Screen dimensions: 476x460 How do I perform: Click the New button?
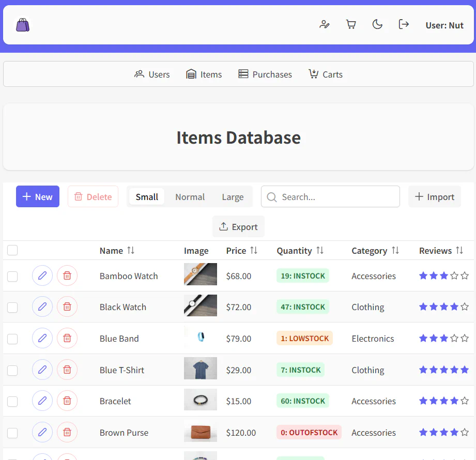(38, 197)
